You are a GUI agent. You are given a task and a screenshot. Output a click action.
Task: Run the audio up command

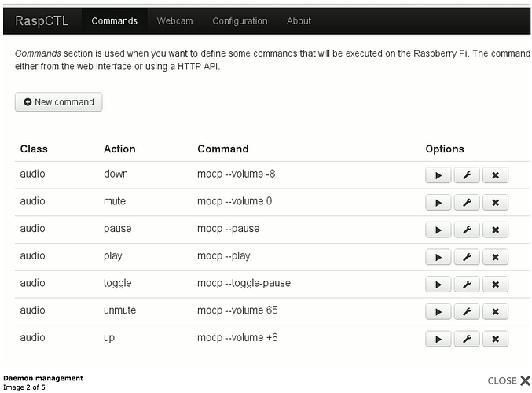[x=438, y=339]
